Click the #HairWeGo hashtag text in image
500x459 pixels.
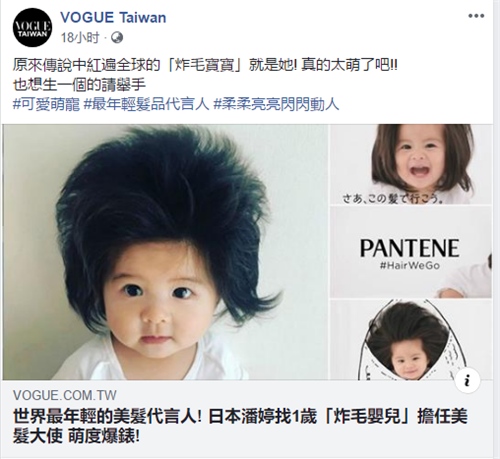pos(410,266)
